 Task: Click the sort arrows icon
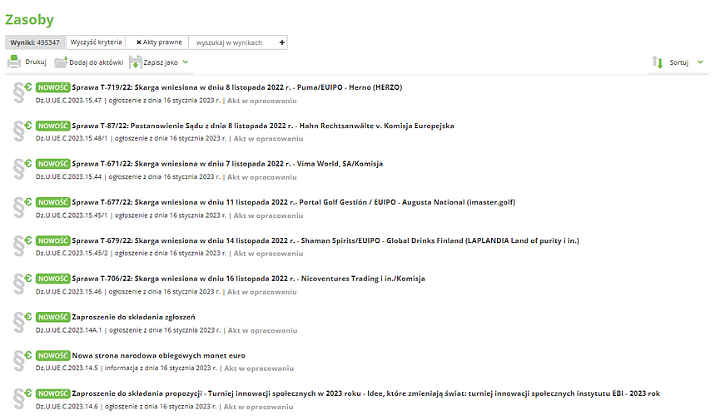pyautogui.click(x=657, y=62)
